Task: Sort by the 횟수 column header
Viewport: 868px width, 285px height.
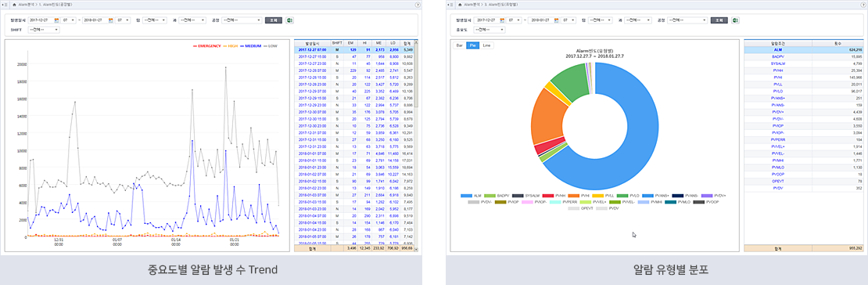Action: point(837,43)
